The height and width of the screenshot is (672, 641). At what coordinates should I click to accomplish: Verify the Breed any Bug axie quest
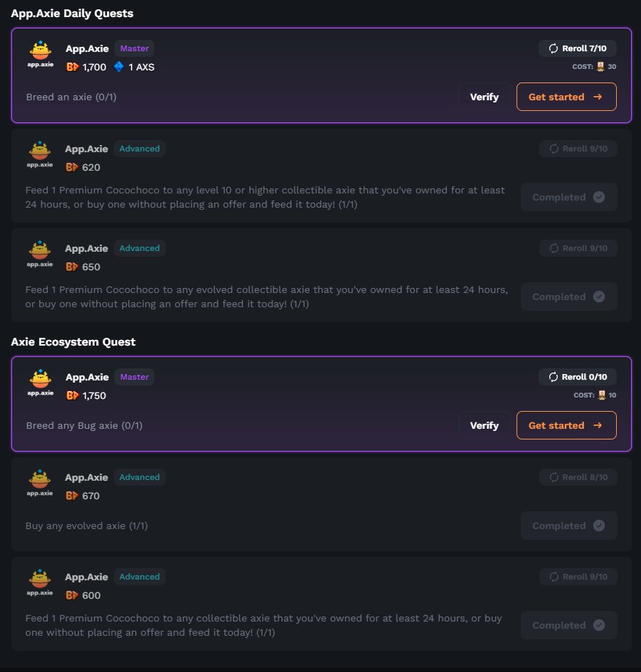[484, 425]
